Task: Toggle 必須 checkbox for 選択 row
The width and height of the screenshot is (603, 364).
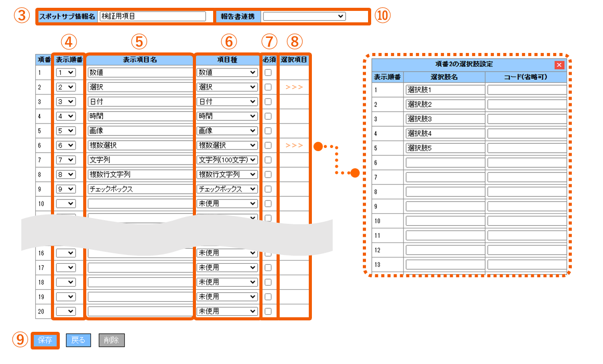Action: click(268, 87)
